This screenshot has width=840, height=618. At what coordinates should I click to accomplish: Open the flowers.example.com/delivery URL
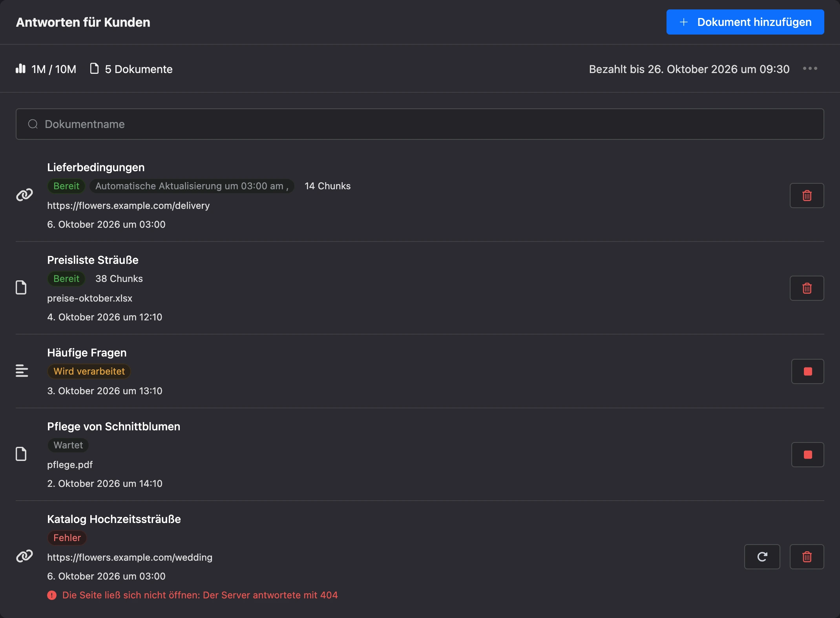[128, 206]
